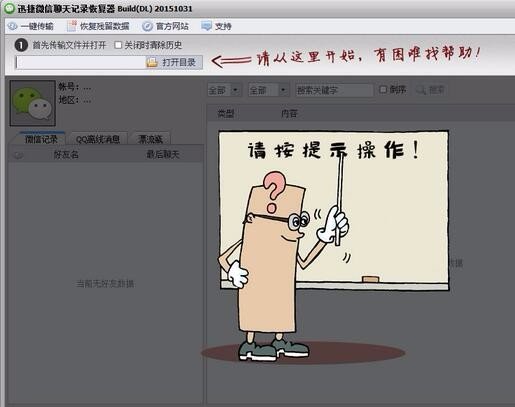The image size is (515, 407).
Task: Click the 支持 chat bubble icon
Action: pos(206,26)
